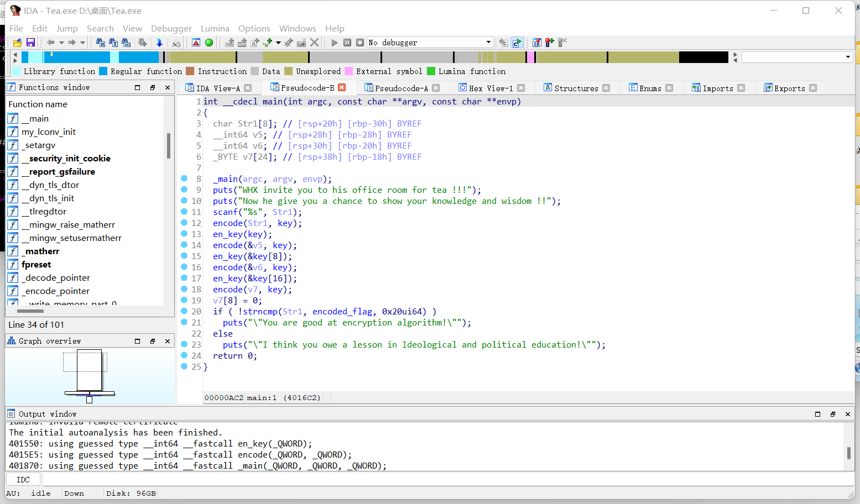The image size is (860, 504).
Task: Click the grey breakpoint delete icon
Action: click(x=562, y=43)
